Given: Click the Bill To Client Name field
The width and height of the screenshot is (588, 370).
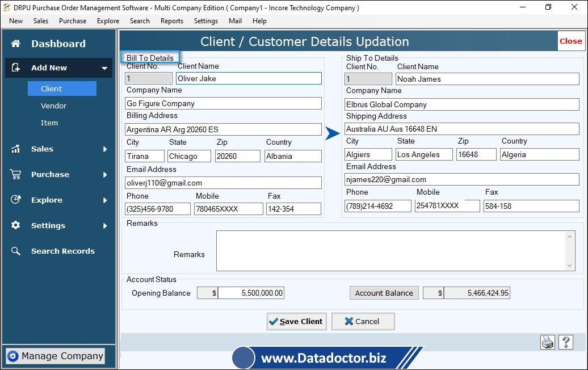Looking at the screenshot, I should tap(249, 78).
